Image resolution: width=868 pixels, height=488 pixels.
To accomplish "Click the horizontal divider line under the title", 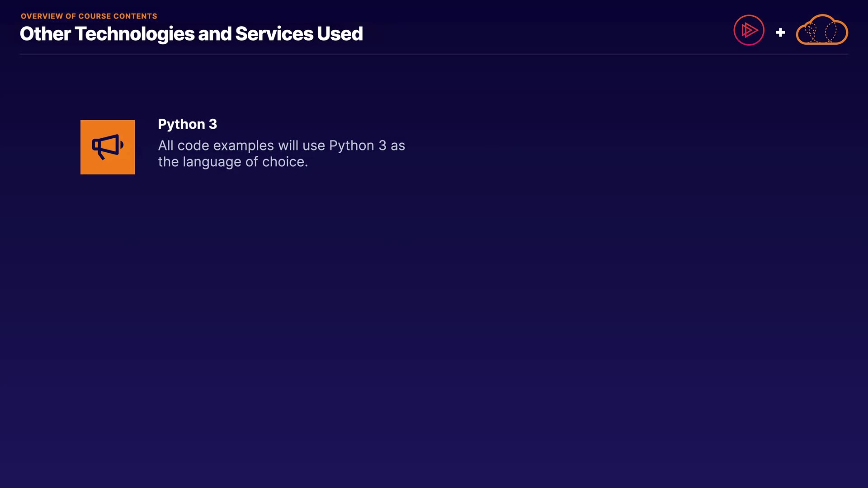I will (434, 54).
